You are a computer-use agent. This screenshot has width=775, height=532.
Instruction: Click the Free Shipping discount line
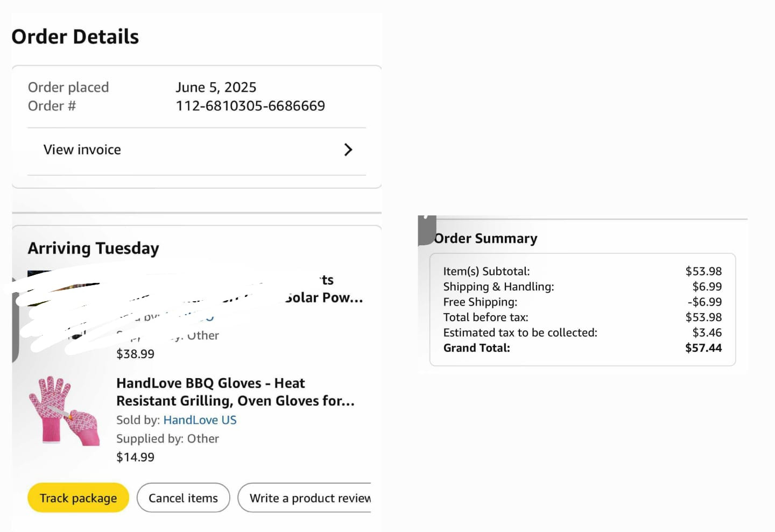tap(582, 302)
